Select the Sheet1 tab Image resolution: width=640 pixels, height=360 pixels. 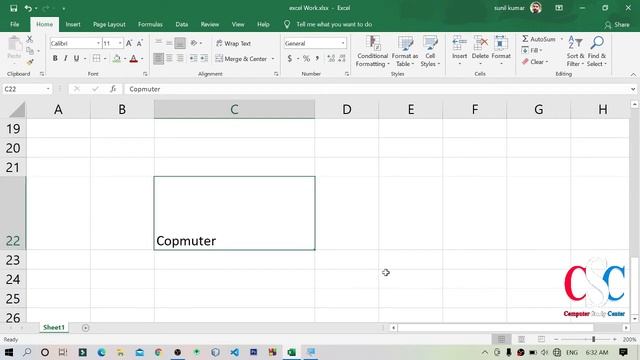pyautogui.click(x=54, y=327)
